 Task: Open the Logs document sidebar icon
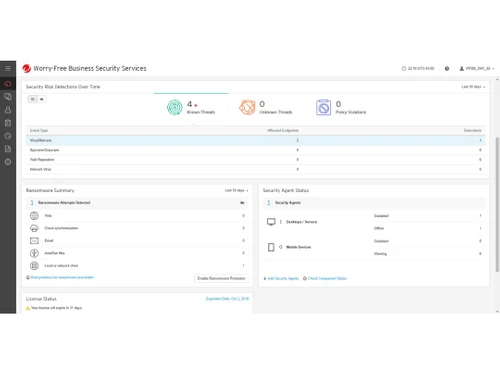click(x=8, y=149)
